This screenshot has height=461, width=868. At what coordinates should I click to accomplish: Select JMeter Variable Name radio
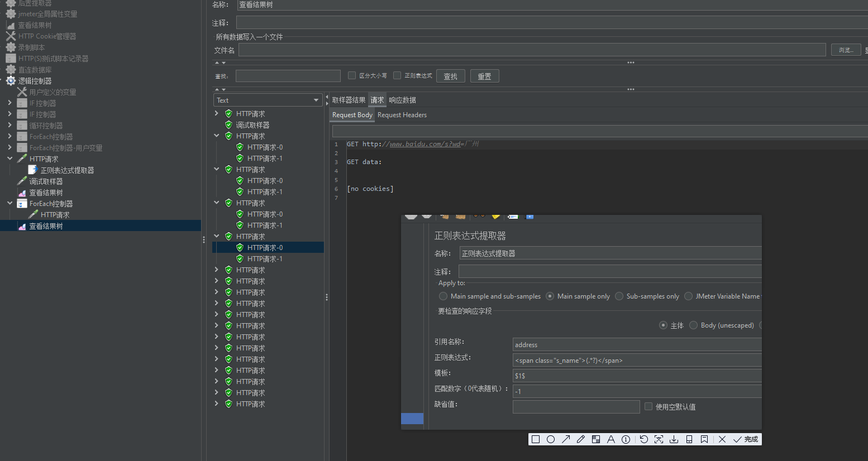click(689, 296)
